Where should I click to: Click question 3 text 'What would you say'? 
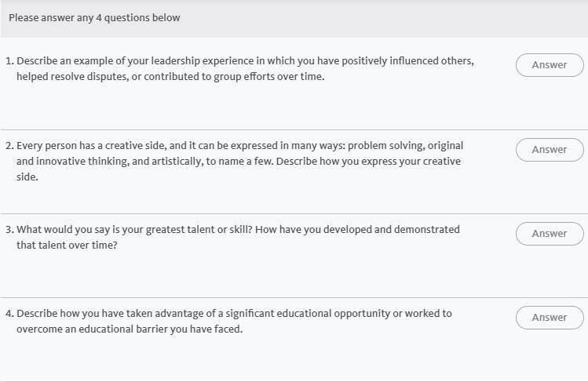238,237
